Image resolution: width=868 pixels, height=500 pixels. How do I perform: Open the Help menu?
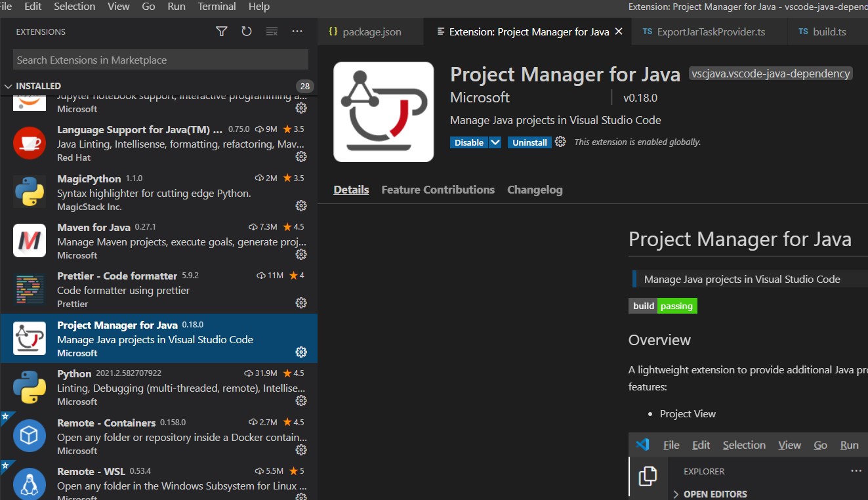(x=259, y=7)
